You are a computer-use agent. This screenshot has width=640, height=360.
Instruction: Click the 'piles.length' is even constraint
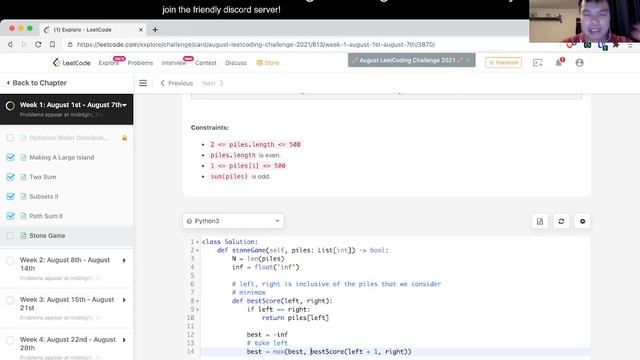(245, 156)
